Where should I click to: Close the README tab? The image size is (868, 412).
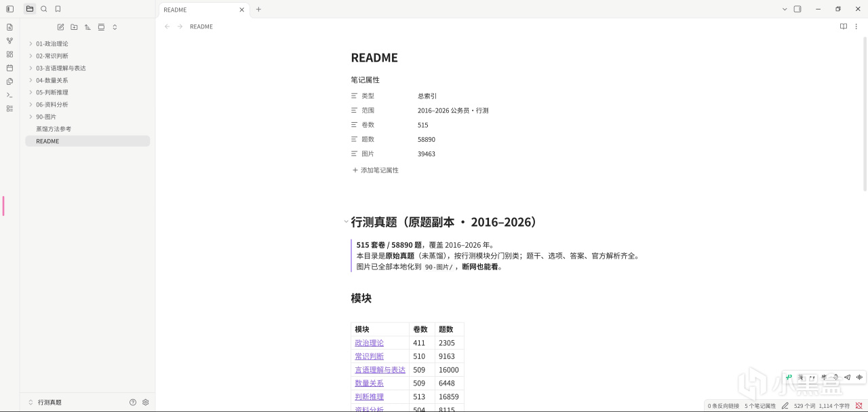coord(242,10)
